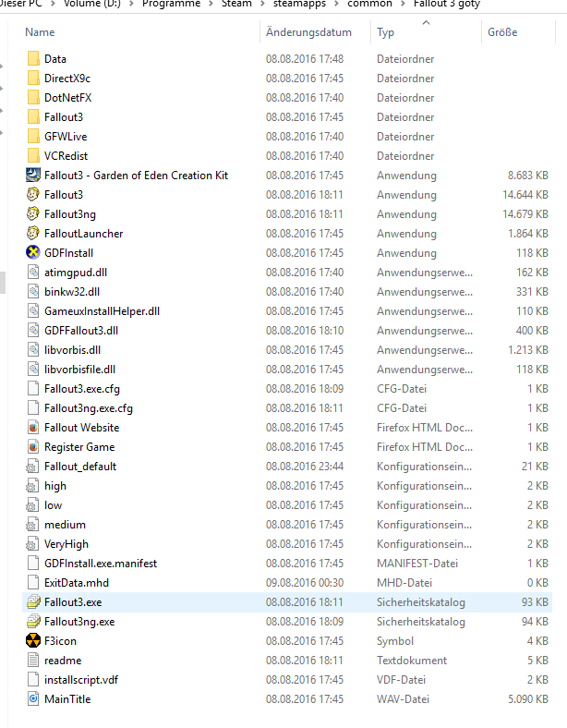Click the 08.08.2016 23:44 modification date

305,467
